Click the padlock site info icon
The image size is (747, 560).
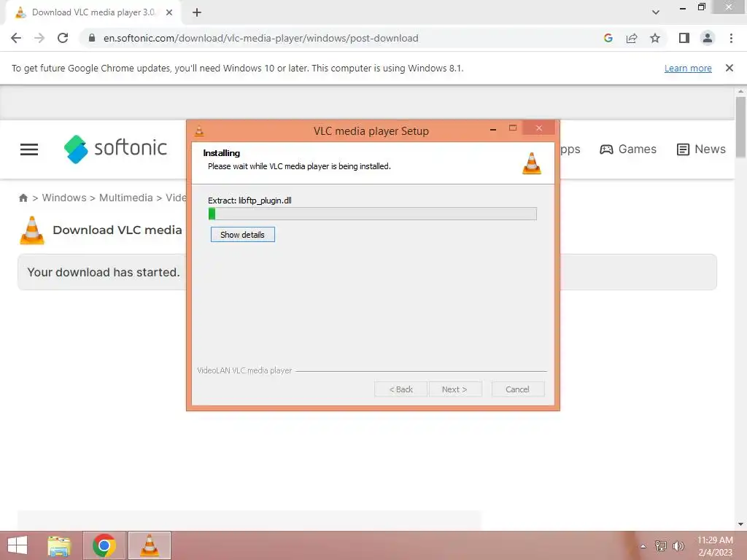point(92,38)
